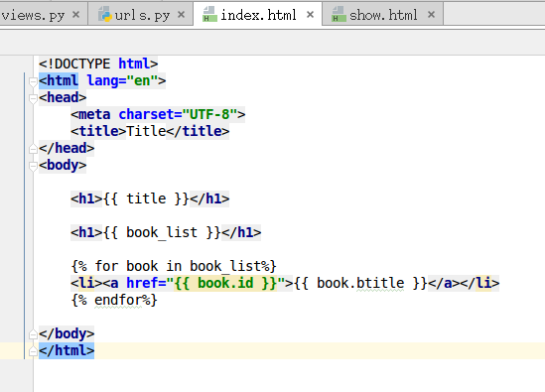Collapse the closing /head tag fold marker
This screenshot has height=392, width=545.
click(33, 149)
